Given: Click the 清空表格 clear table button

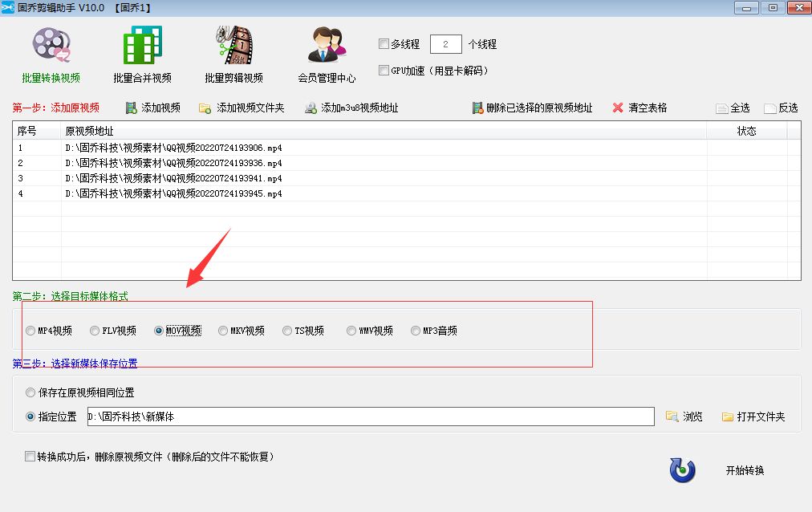Looking at the screenshot, I should (x=639, y=108).
